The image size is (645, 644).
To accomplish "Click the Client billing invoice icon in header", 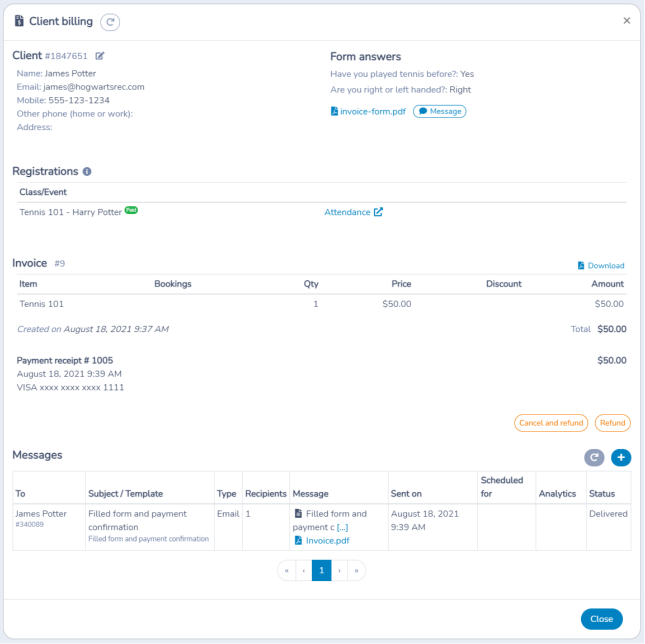I will coord(20,21).
